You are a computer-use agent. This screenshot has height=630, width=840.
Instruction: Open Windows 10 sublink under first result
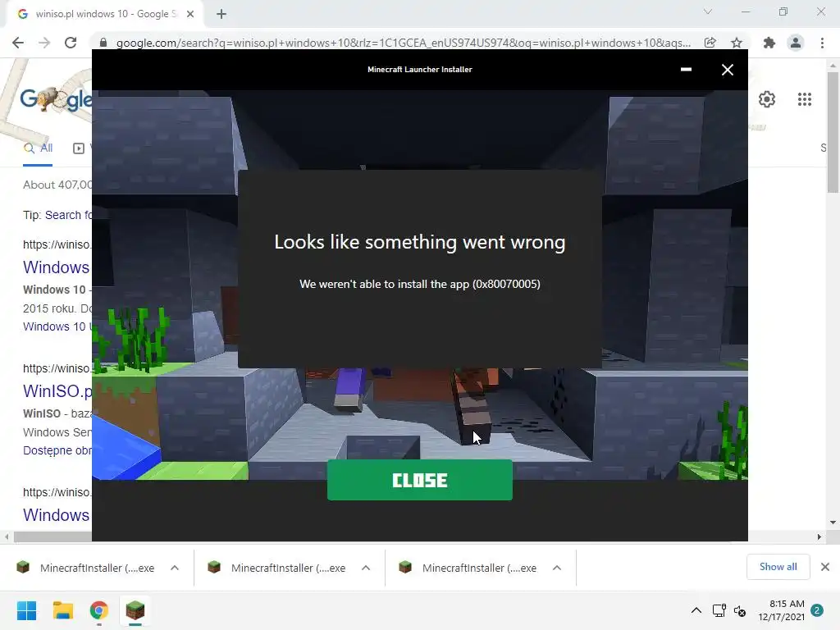[57, 326]
